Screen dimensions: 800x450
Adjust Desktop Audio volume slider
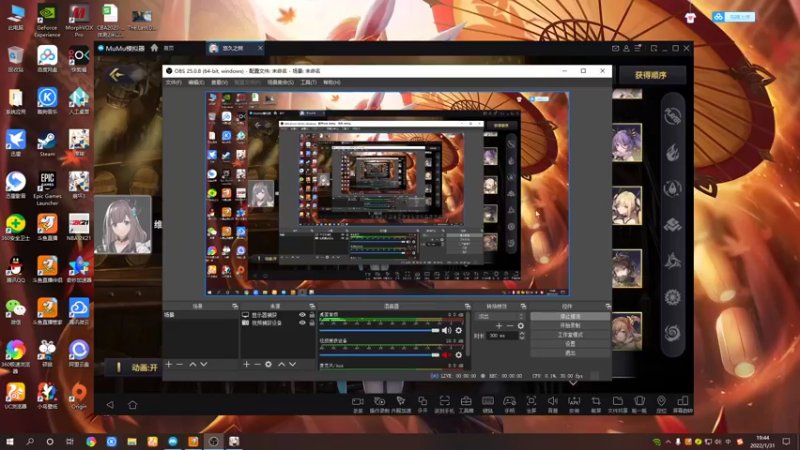click(x=380, y=331)
